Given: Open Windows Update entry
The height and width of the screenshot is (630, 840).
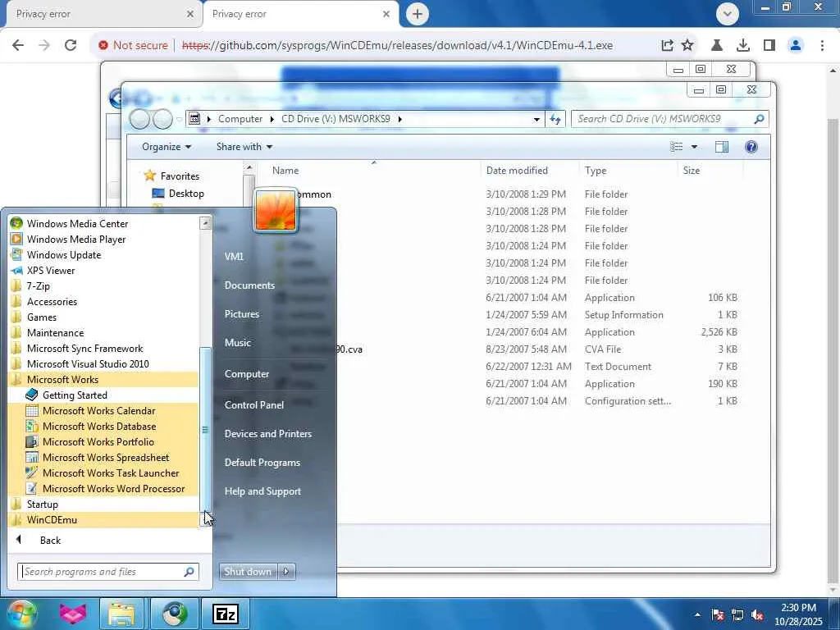Looking at the screenshot, I should [x=64, y=254].
